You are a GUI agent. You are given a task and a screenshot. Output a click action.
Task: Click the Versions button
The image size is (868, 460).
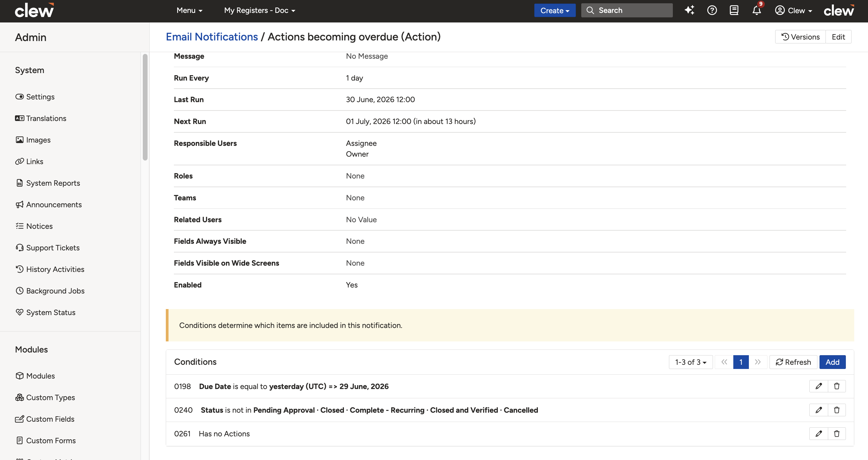click(800, 37)
